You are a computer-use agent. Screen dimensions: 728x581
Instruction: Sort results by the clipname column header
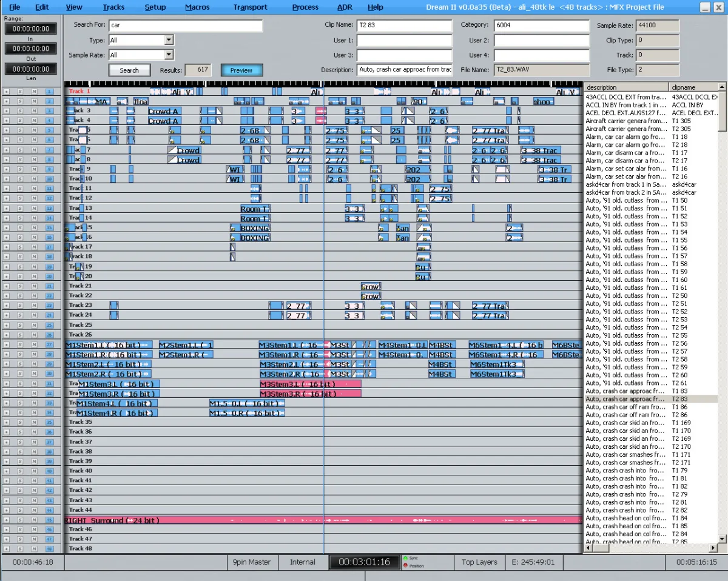[x=693, y=87]
